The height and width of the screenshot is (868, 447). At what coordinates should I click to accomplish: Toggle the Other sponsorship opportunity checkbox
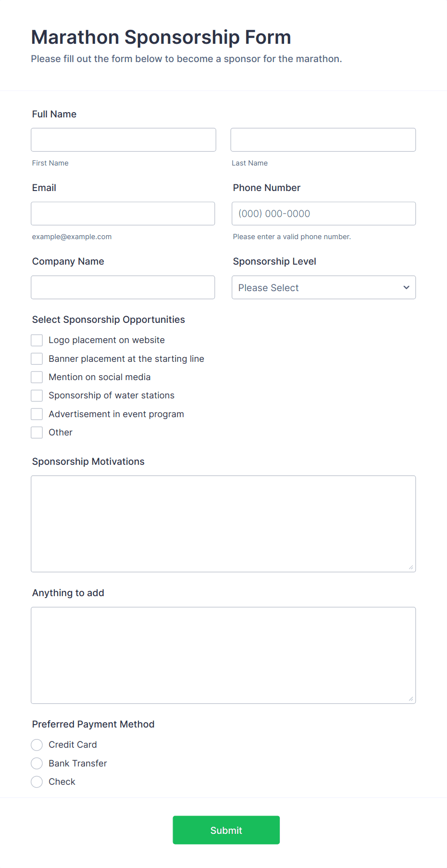pyautogui.click(x=37, y=432)
